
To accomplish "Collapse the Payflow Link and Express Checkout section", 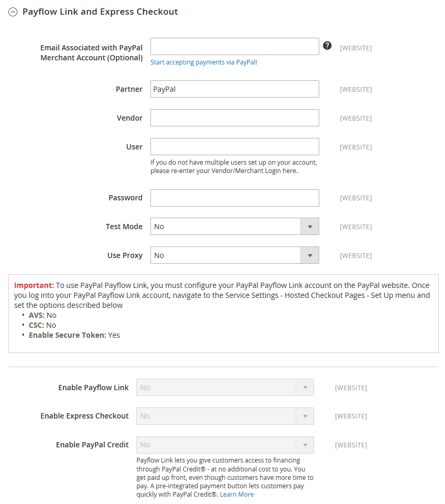I will coord(13,12).
